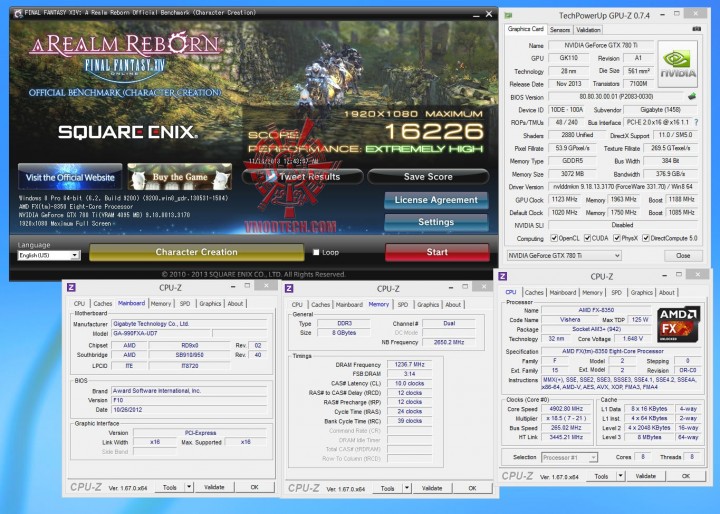Screen dimensions: 720x514
Task: Toggle the OpenCL checkbox in GPU-Z
Action: [554, 238]
